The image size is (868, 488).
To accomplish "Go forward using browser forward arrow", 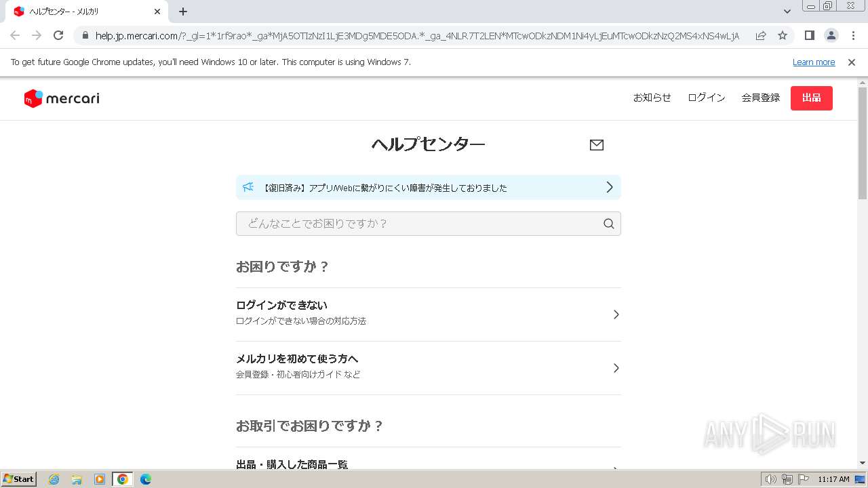I will [37, 35].
